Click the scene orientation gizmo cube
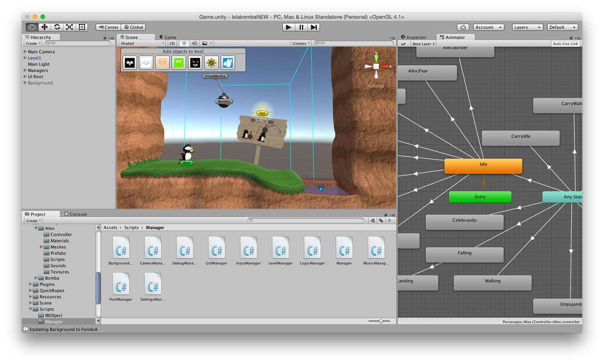The height and width of the screenshot is (364, 604). [376, 66]
